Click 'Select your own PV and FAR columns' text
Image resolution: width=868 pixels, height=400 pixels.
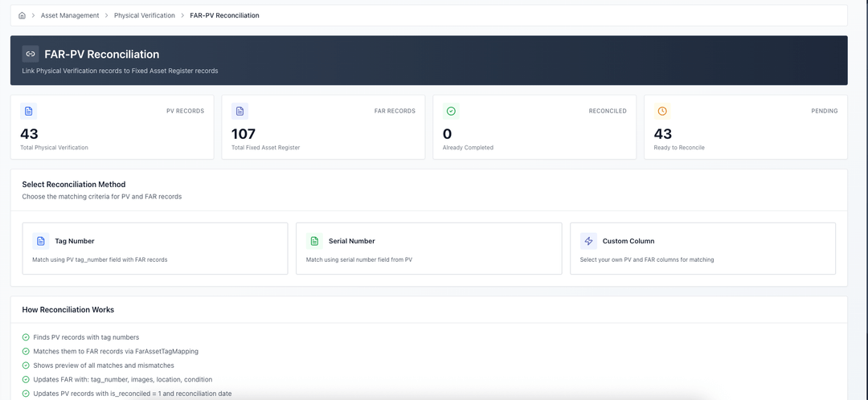[647, 259]
